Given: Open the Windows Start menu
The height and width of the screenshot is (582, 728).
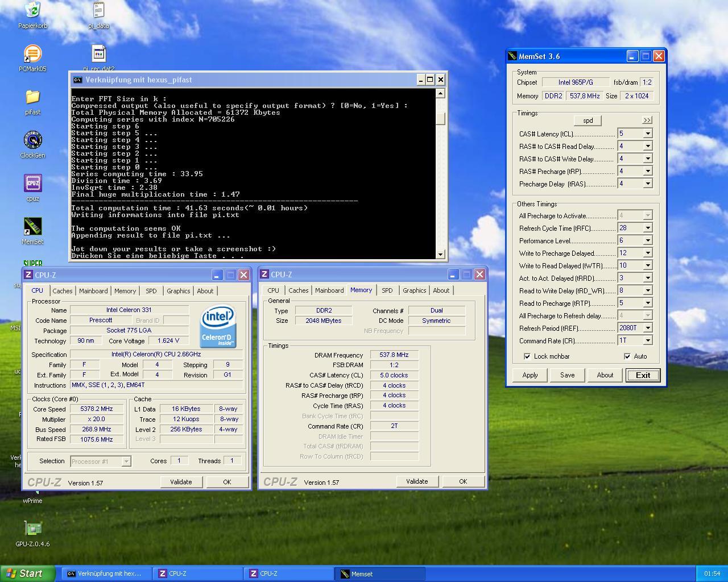Looking at the screenshot, I should 28,573.
